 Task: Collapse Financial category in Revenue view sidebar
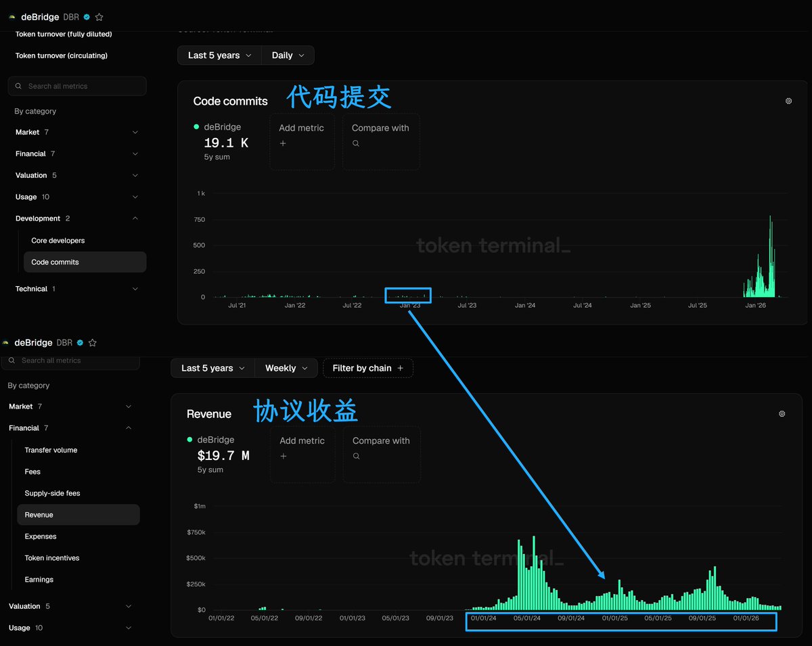(70, 428)
